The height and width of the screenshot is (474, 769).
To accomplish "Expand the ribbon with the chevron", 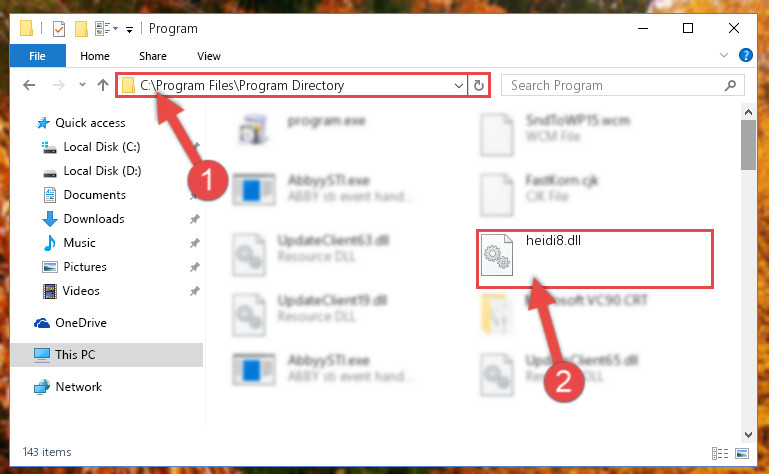I will click(723, 55).
